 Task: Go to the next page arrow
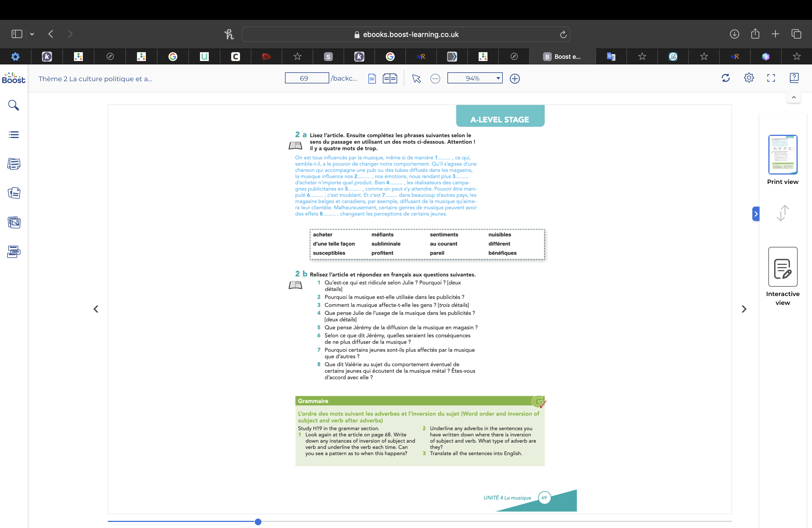[x=744, y=309]
